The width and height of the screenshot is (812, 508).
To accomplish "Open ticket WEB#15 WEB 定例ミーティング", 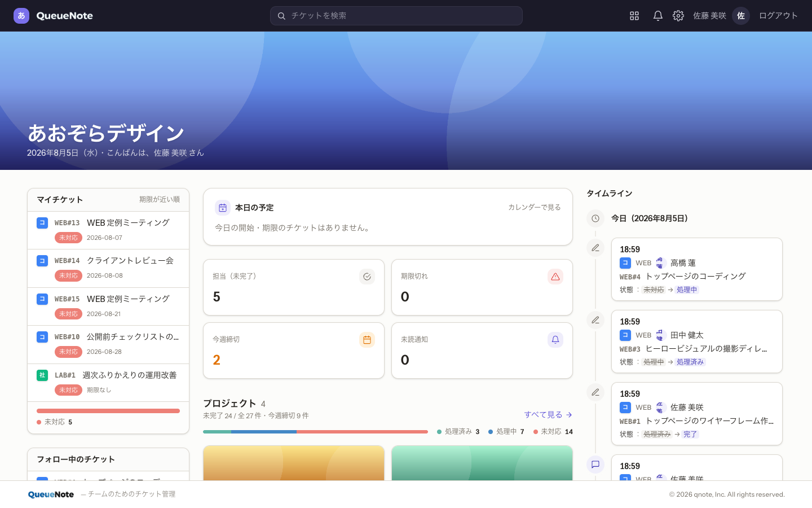I will (108, 306).
